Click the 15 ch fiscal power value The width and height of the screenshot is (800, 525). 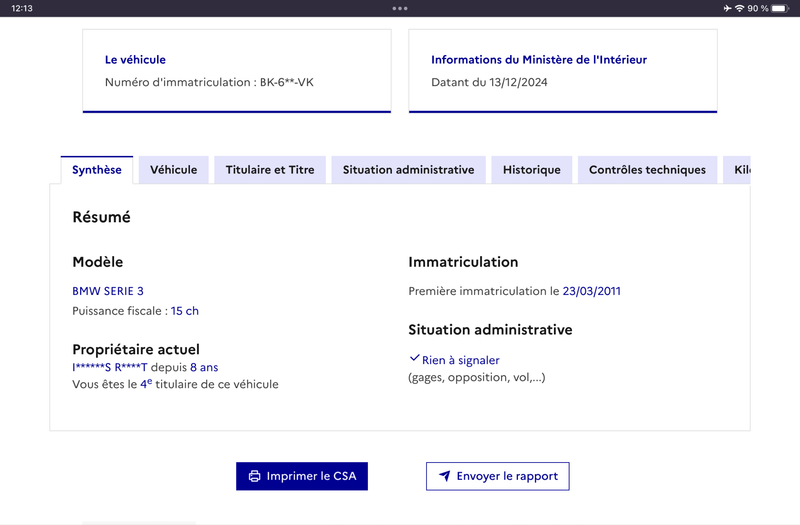185,311
